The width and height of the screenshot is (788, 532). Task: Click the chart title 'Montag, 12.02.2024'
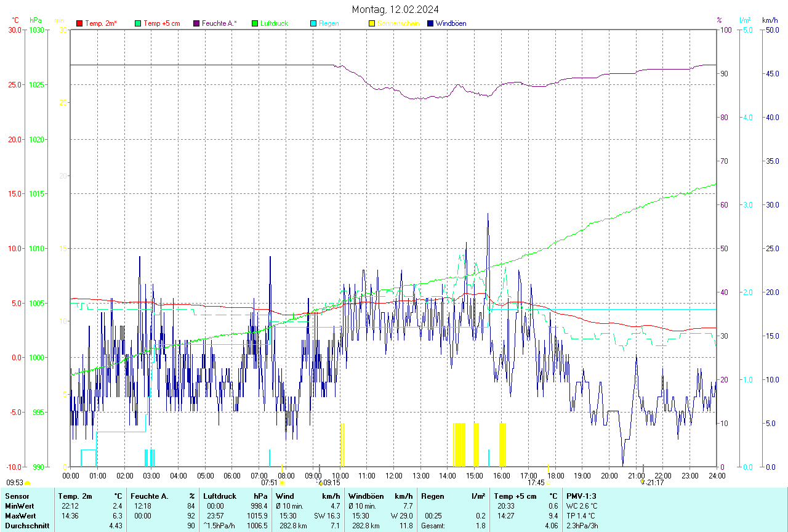[395, 9]
